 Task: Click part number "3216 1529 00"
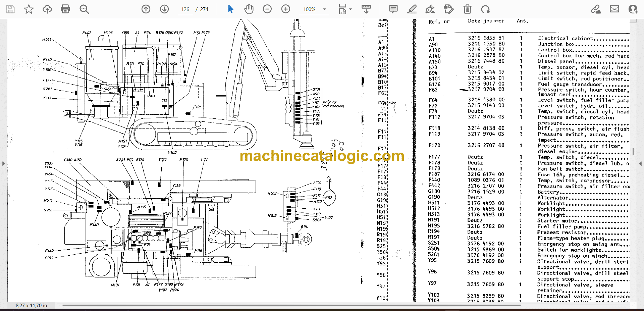point(486,192)
